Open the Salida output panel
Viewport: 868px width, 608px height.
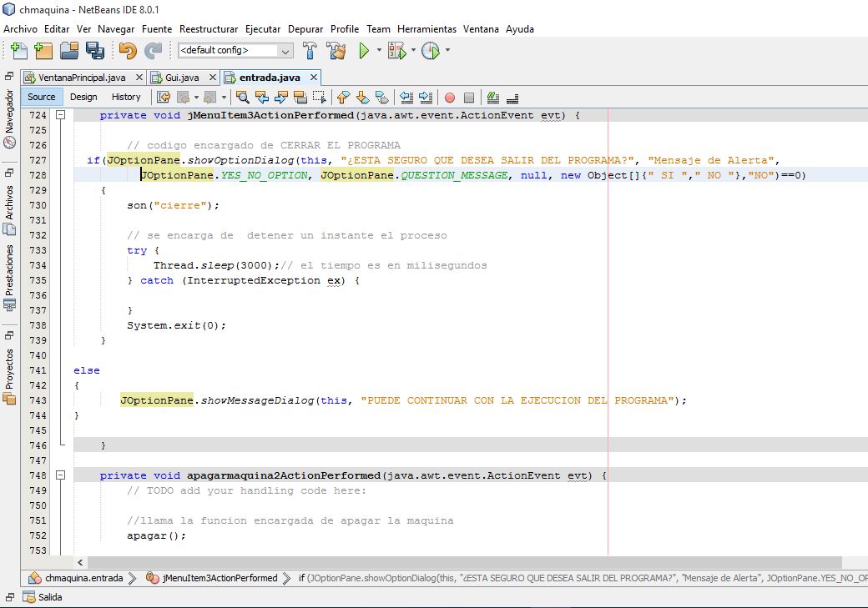point(43,597)
